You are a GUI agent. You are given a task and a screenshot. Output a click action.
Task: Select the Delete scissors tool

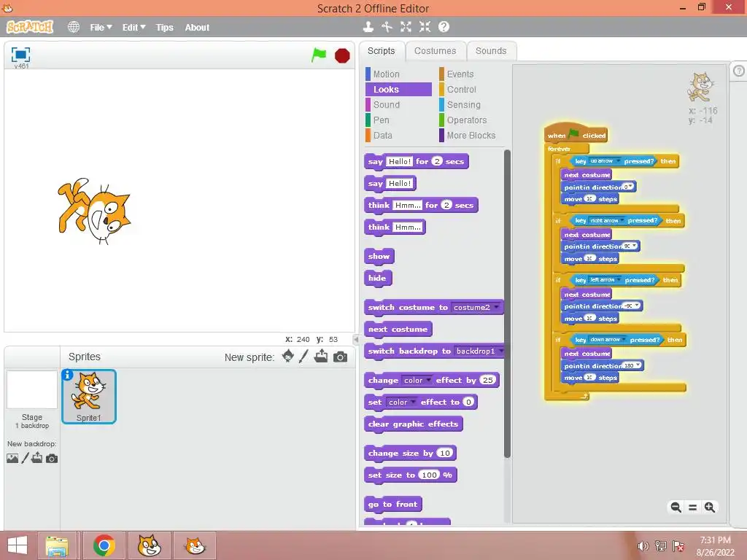387,27
